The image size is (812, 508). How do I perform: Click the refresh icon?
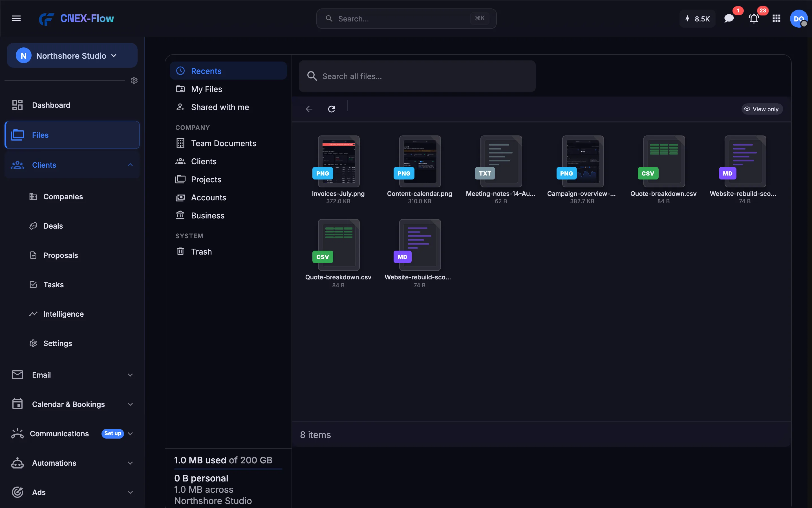click(332, 109)
